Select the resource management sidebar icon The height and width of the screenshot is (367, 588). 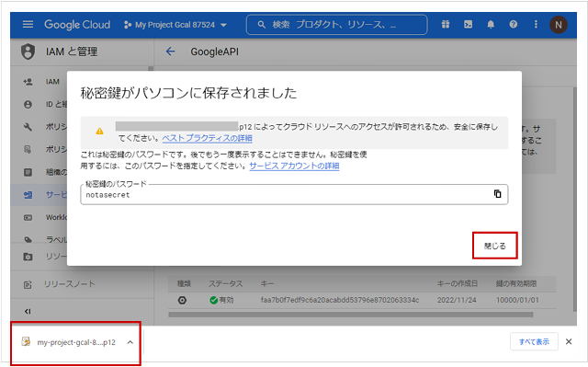pyautogui.click(x=28, y=257)
